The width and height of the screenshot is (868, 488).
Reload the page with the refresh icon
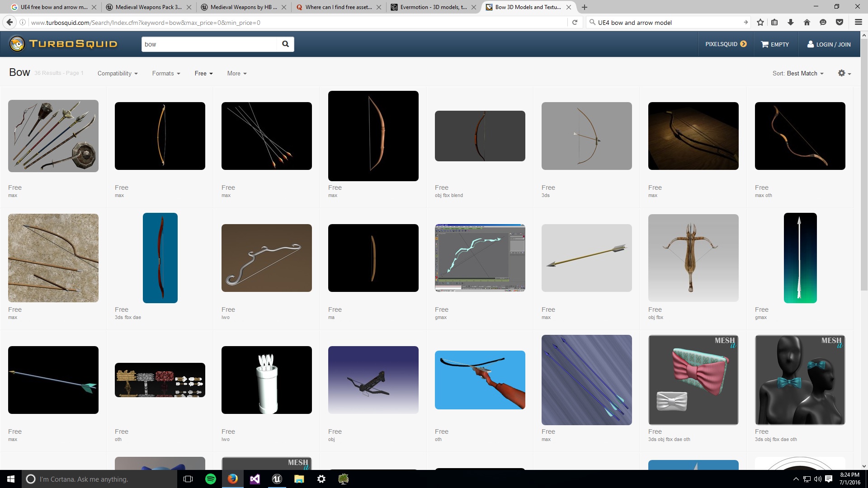(575, 22)
